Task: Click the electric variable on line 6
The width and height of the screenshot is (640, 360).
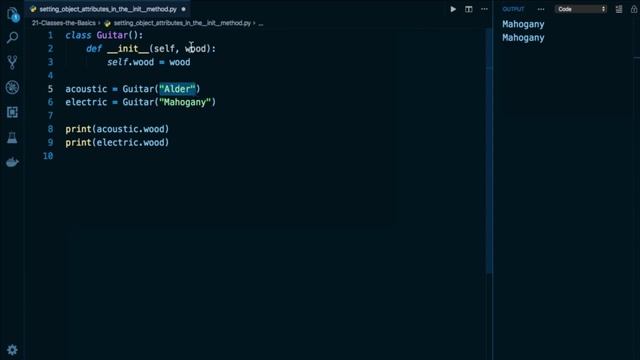Action: point(86,102)
